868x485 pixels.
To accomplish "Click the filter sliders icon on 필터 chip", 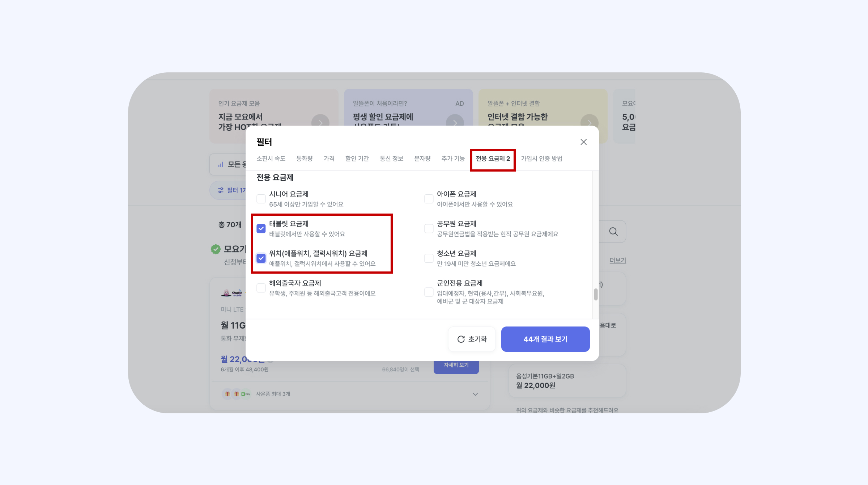I will [221, 190].
